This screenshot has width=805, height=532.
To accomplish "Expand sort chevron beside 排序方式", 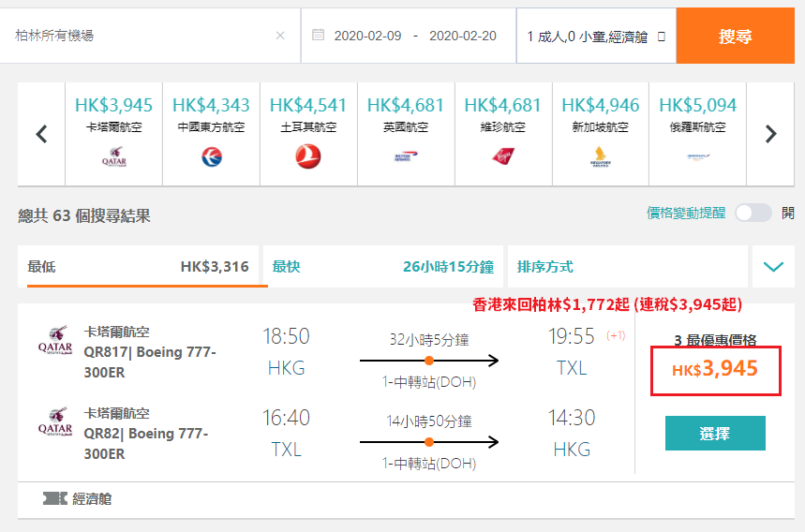I will tap(773, 266).
